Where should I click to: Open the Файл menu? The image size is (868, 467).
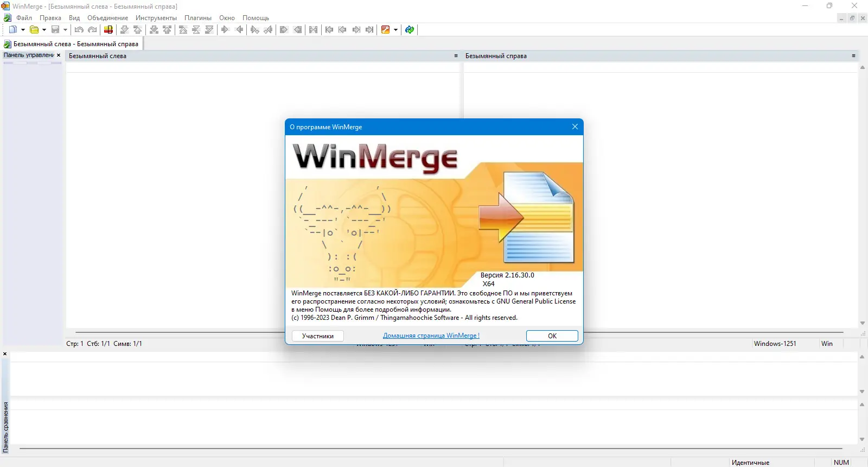click(24, 18)
